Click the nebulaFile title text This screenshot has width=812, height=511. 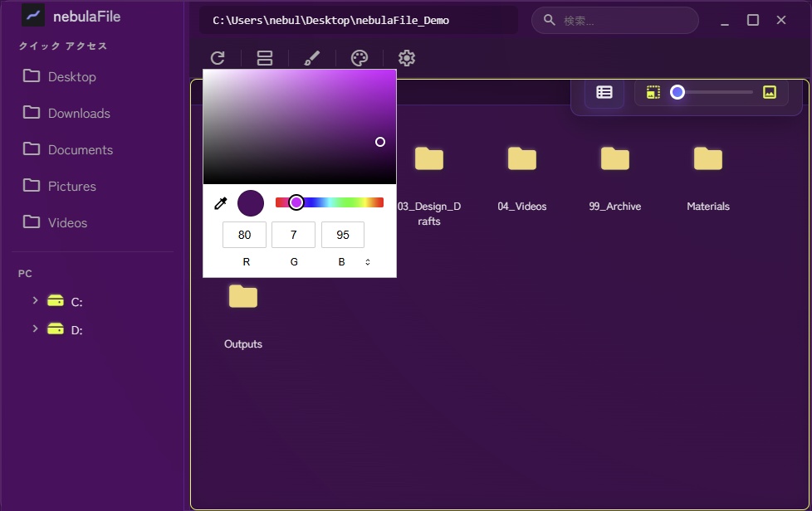click(x=87, y=17)
